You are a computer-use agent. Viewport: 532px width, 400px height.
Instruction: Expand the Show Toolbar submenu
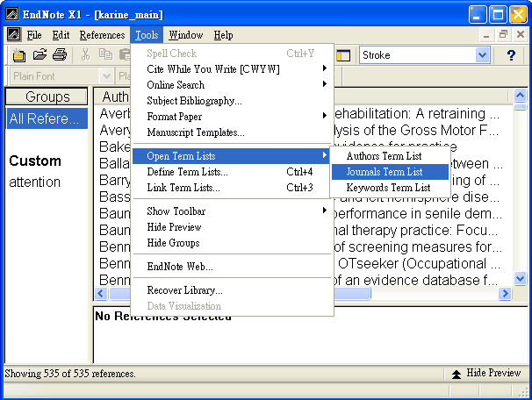tap(324, 211)
